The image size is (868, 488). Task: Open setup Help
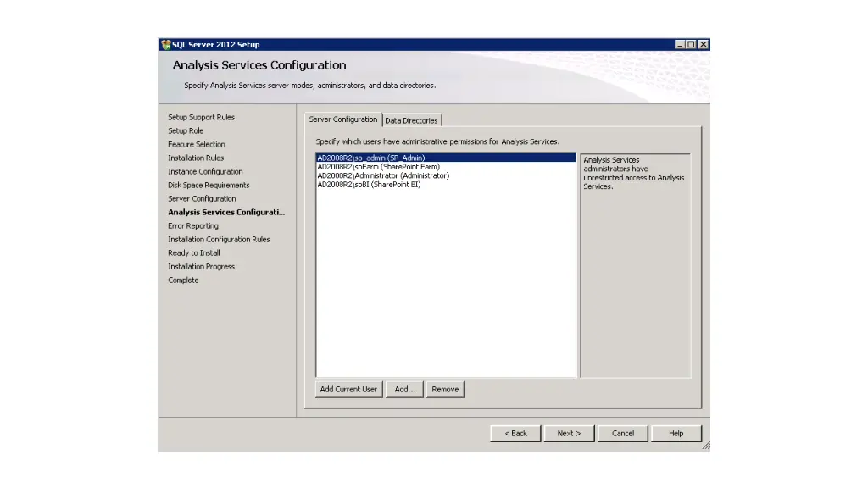click(676, 433)
